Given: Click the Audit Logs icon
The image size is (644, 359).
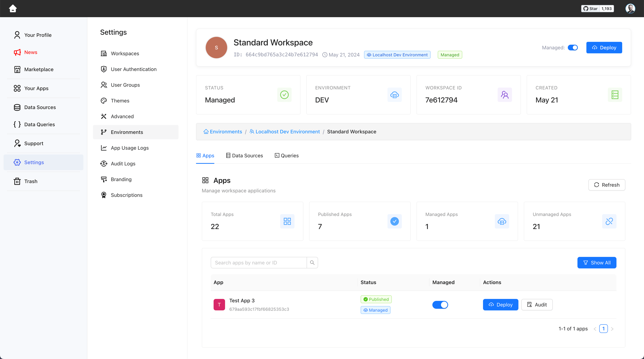Looking at the screenshot, I should coord(103,164).
